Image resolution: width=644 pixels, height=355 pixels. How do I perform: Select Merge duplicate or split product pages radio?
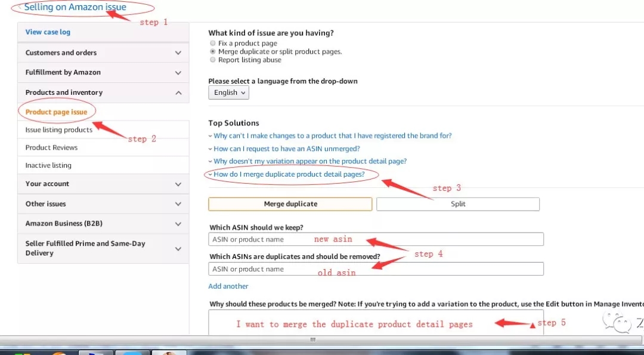(x=212, y=51)
